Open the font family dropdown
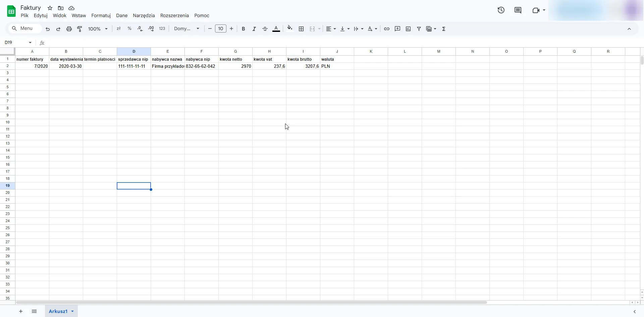The width and height of the screenshot is (644, 317). click(187, 29)
